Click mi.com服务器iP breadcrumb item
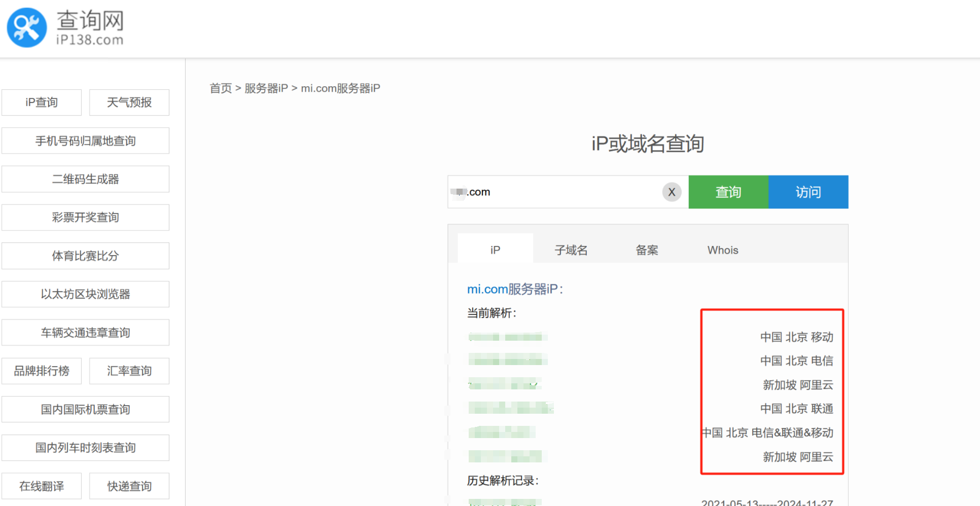This screenshot has height=506, width=980. click(x=340, y=88)
